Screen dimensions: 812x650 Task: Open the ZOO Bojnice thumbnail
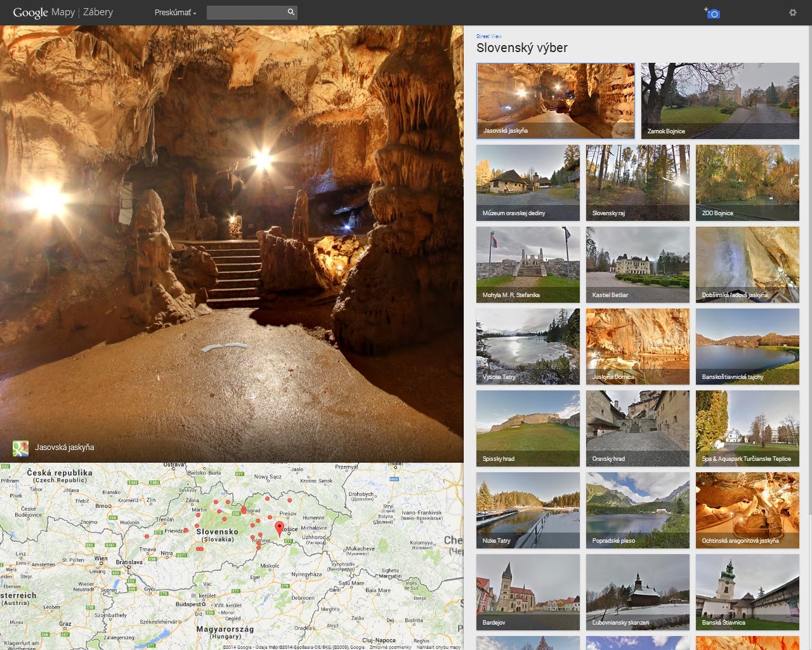(747, 183)
